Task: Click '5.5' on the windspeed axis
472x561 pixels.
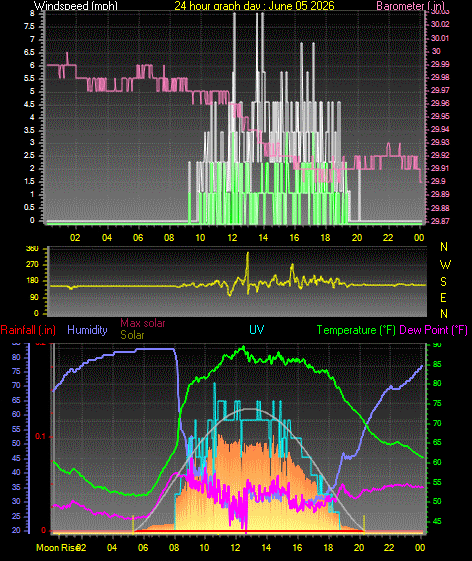Action: 29,79
